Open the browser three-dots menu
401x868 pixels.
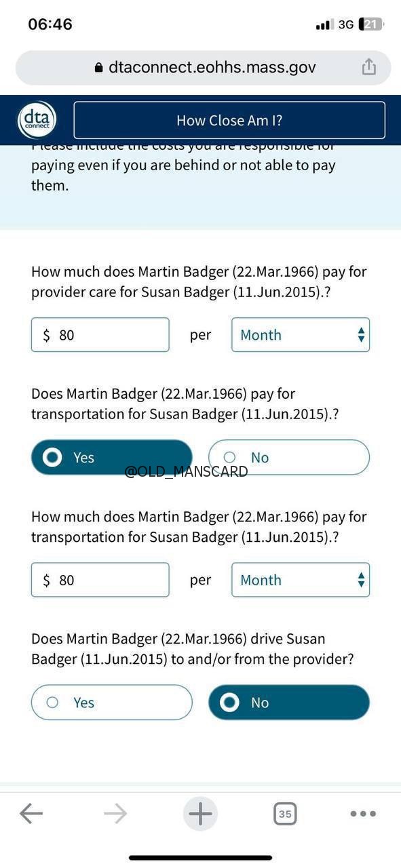coord(363,814)
